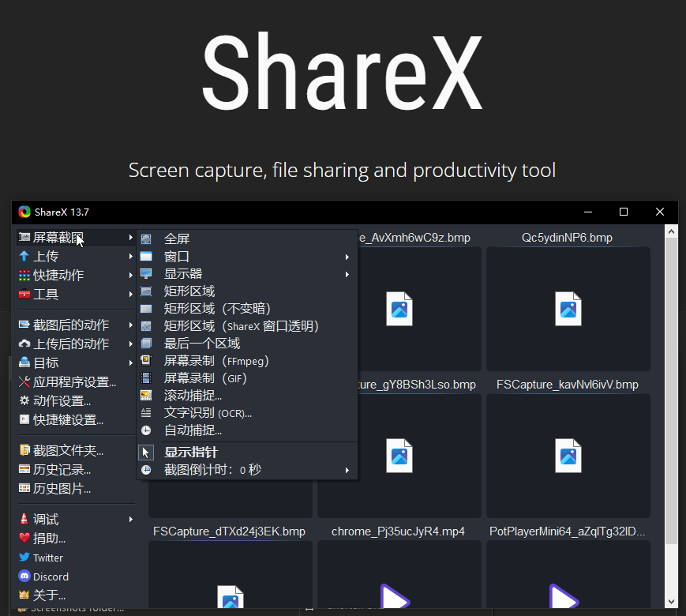Expand the screenshot delay (截图倒计时) submenu arrow

347,470
